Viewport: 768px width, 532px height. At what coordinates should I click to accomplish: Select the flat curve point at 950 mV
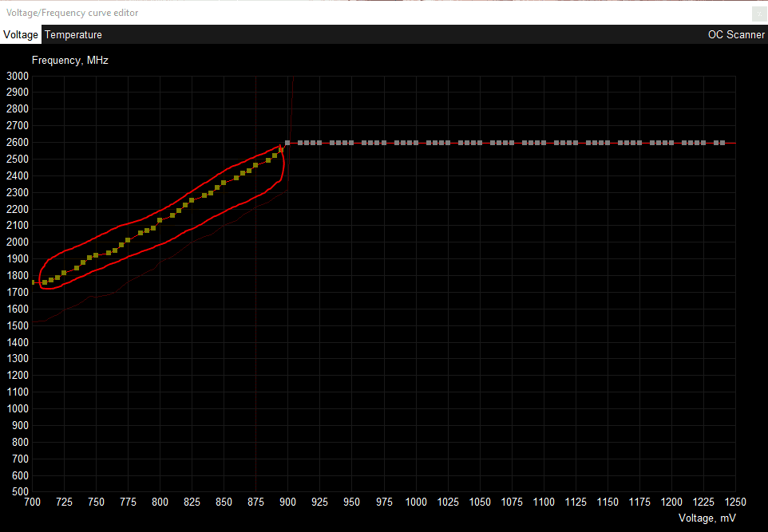pos(351,143)
